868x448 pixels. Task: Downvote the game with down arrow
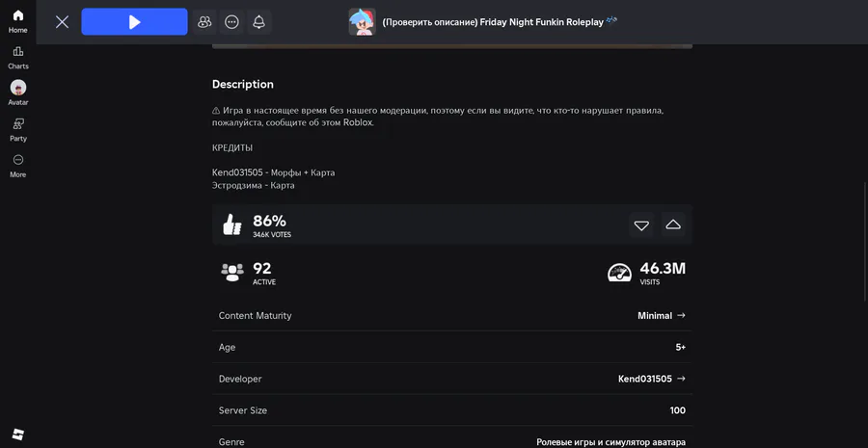(641, 224)
